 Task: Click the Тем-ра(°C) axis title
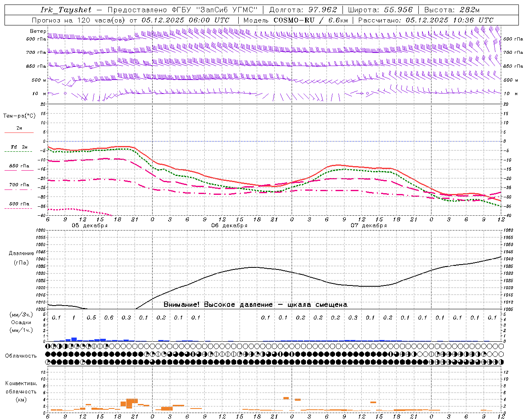tap(19, 116)
